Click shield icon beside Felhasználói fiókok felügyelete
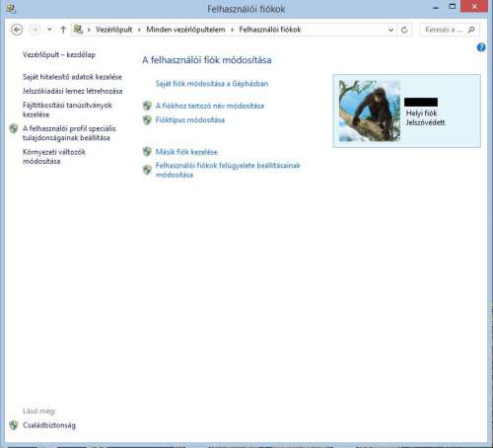 [147, 170]
